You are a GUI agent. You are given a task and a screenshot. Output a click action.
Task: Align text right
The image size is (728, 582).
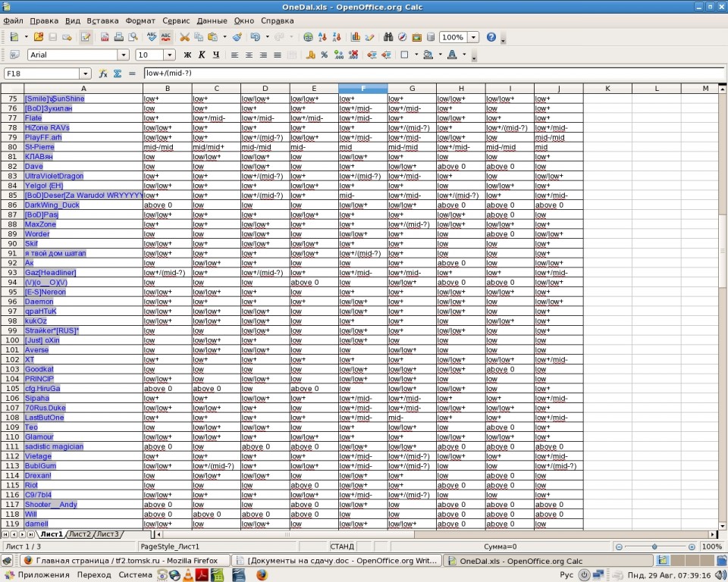click(263, 55)
